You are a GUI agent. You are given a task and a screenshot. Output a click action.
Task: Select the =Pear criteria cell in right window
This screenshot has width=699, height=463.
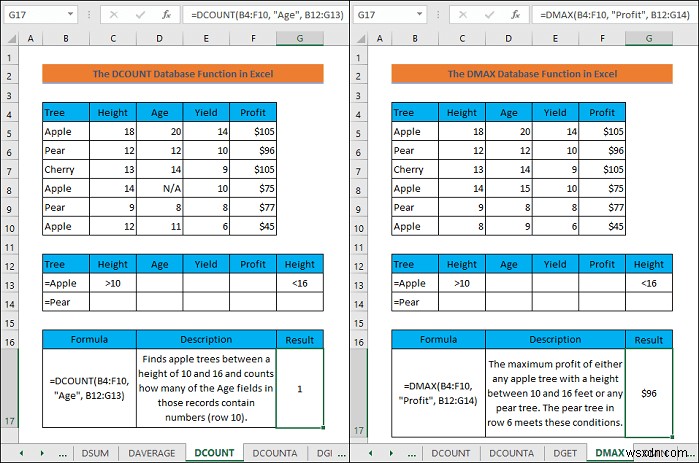(415, 302)
